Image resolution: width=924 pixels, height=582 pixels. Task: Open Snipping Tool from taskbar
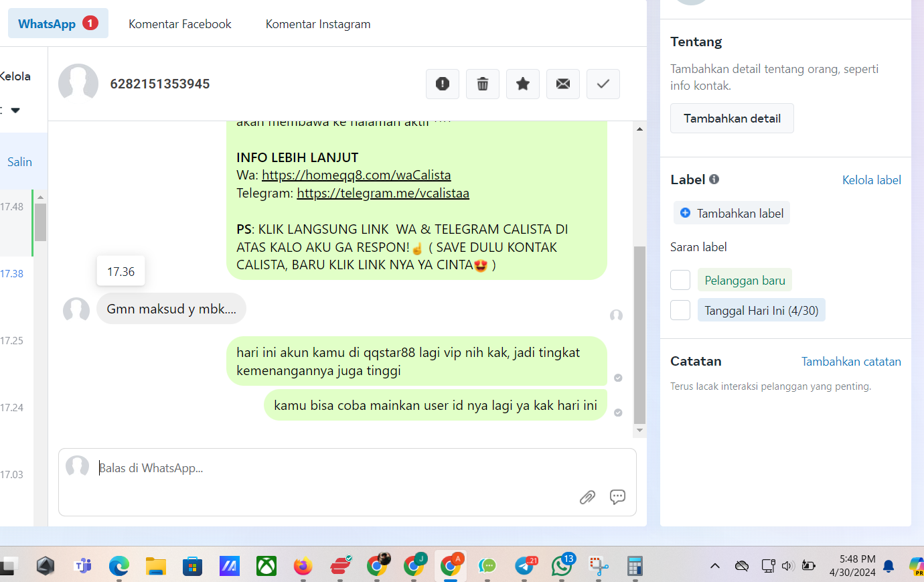pos(599,567)
